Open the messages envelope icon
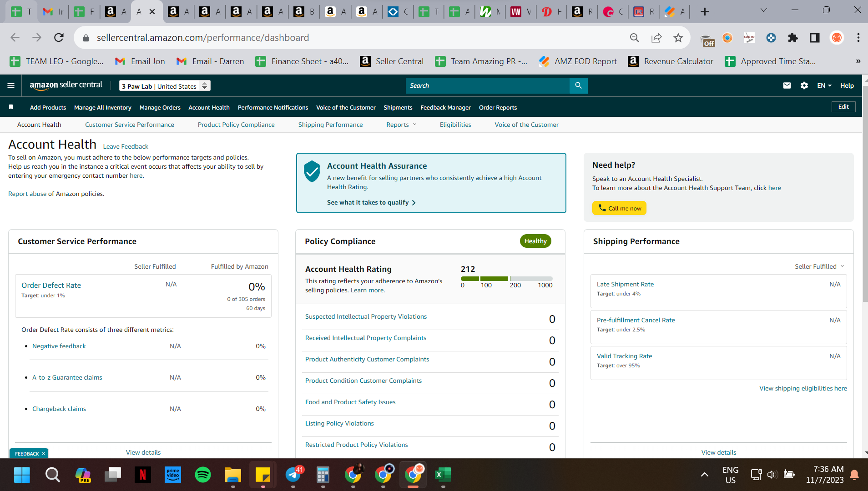The width and height of the screenshot is (868, 491). (787, 85)
